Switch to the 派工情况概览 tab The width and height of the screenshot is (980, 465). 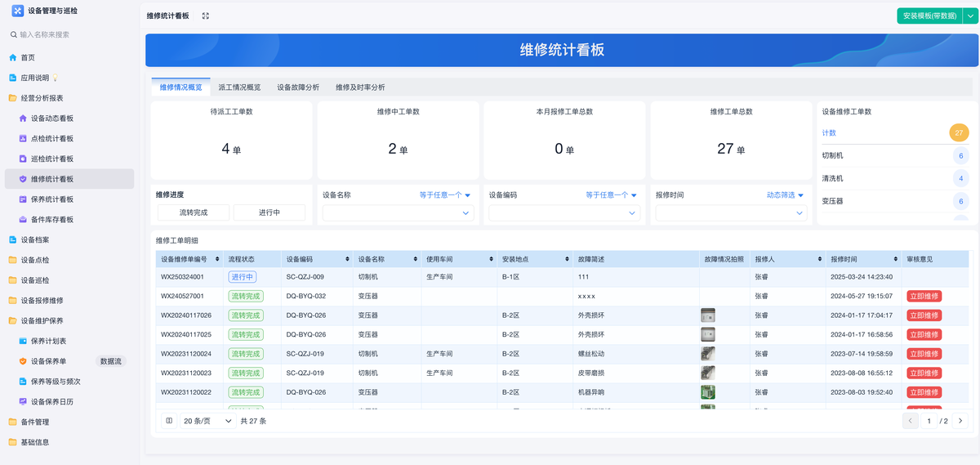pyautogui.click(x=239, y=87)
